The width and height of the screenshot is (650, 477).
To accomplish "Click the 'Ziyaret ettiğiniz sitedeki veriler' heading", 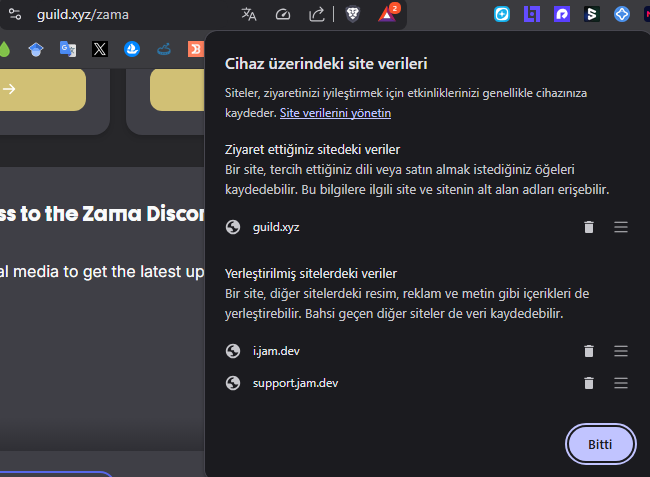I will click(312, 150).
